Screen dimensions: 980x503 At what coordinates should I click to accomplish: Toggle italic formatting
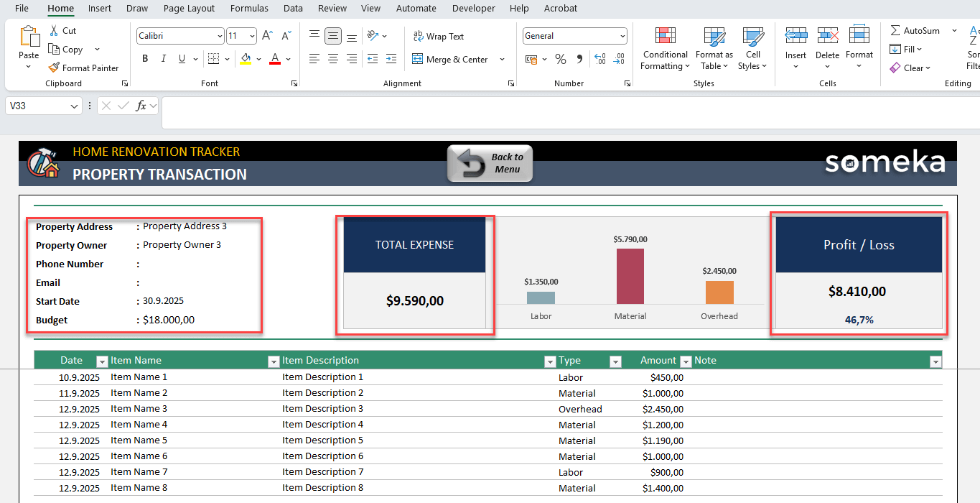point(164,59)
